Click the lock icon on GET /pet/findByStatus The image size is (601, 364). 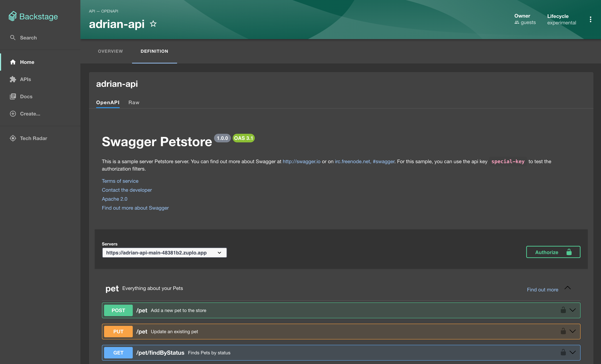(563, 352)
